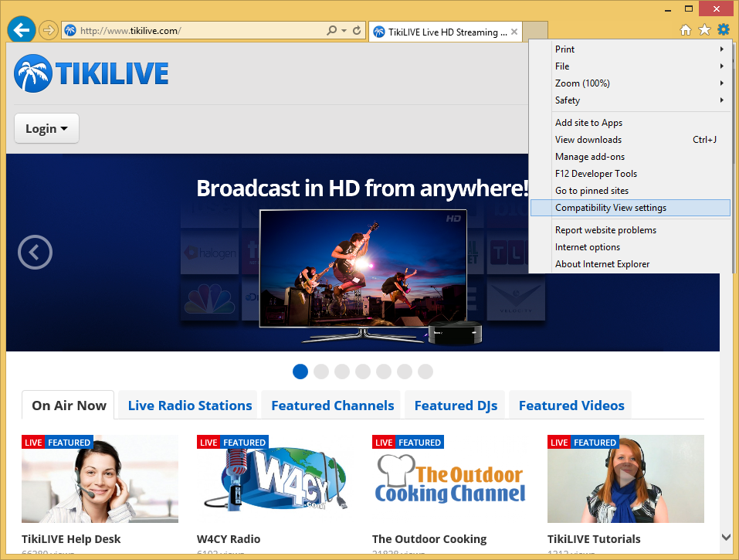This screenshot has height=560, width=739.
Task: Minimize the Internet Explorer window
Action: (x=668, y=9)
